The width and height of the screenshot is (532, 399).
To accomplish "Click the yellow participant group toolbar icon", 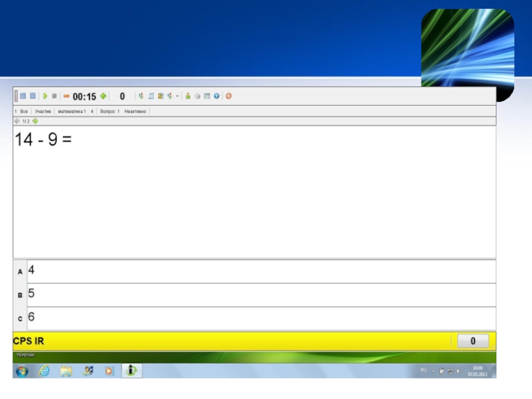I will [x=161, y=96].
